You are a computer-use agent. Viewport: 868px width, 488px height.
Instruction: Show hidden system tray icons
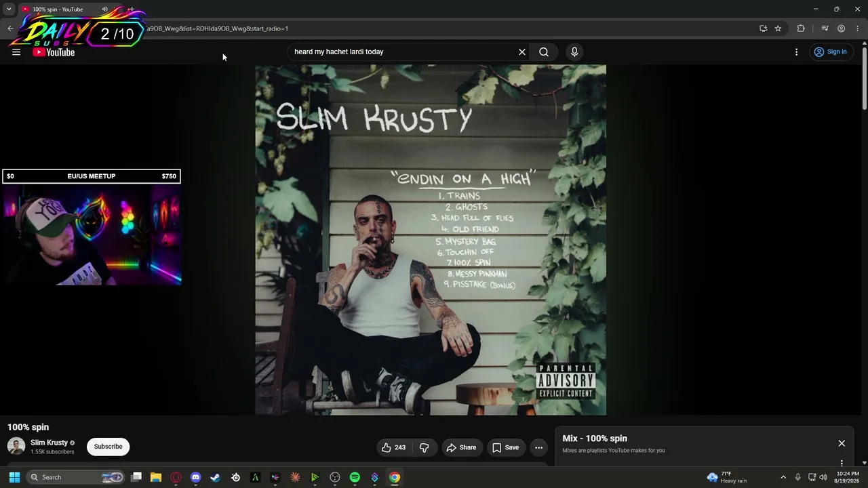pos(783,477)
